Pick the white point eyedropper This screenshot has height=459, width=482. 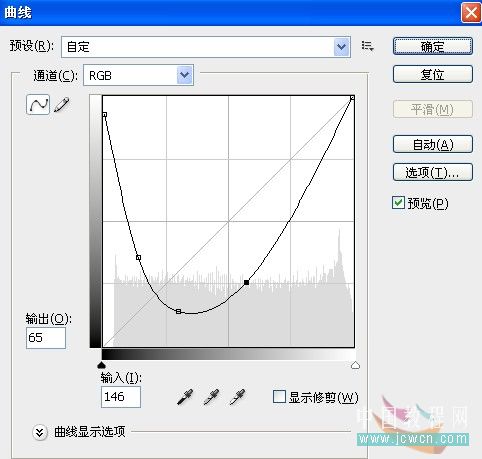click(x=238, y=397)
